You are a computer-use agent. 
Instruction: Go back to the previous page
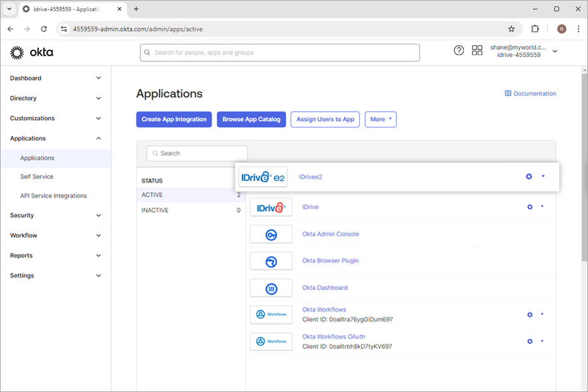(x=10, y=29)
